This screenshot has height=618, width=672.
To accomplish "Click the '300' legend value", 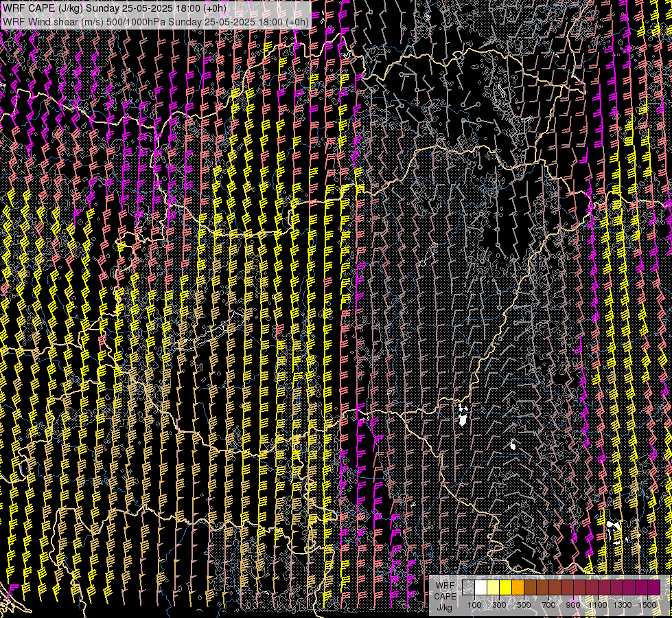I will pos(499,605).
